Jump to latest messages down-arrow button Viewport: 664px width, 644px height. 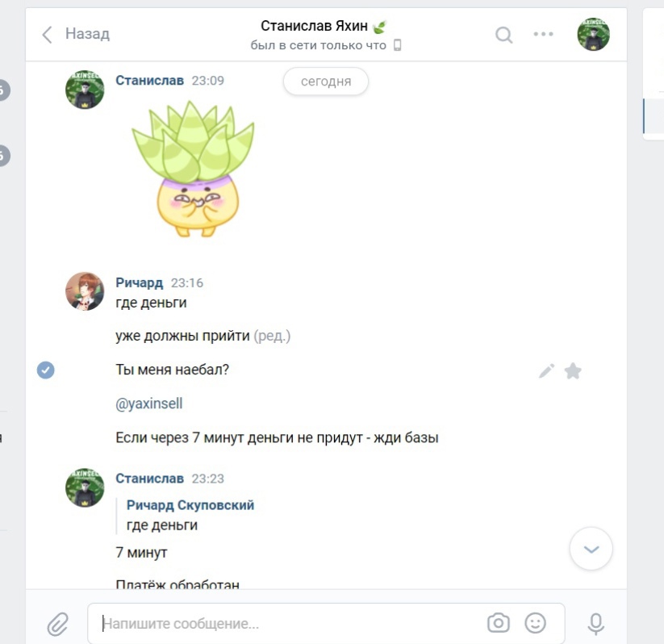(591, 549)
